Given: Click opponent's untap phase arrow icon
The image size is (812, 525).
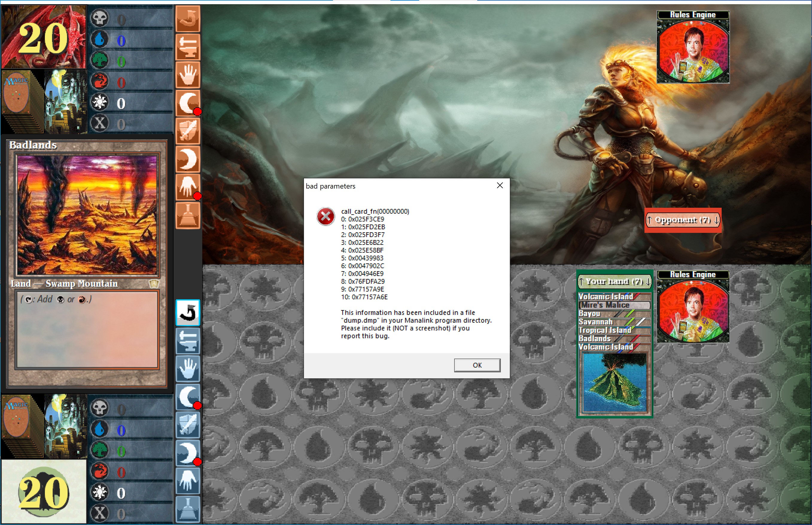Looking at the screenshot, I should pos(188,19).
